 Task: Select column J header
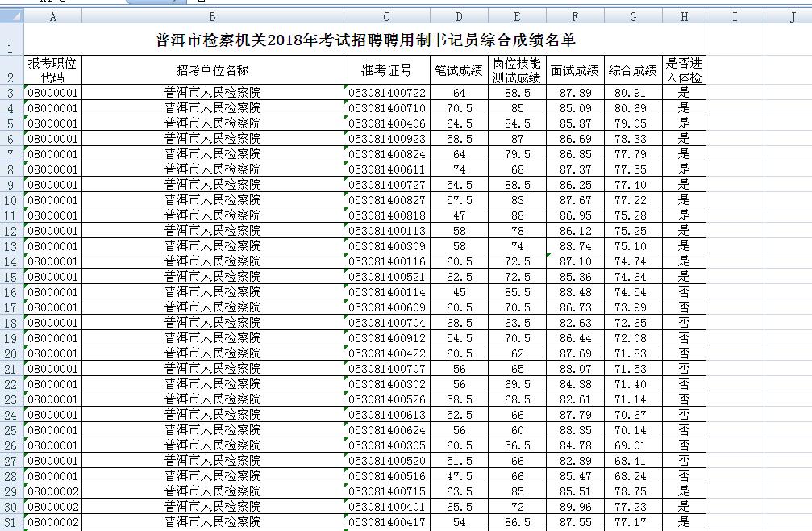click(x=793, y=17)
